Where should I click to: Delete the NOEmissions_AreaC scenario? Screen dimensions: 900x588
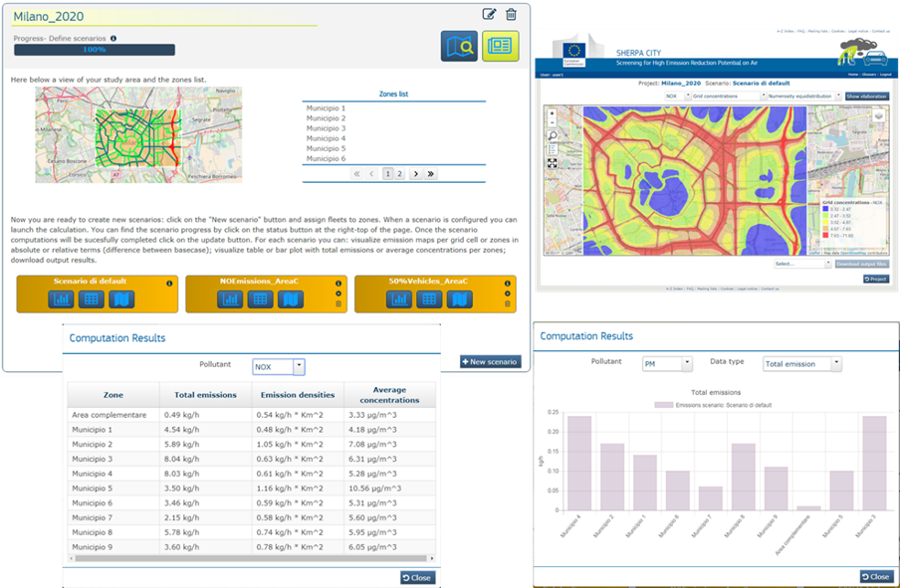338,304
